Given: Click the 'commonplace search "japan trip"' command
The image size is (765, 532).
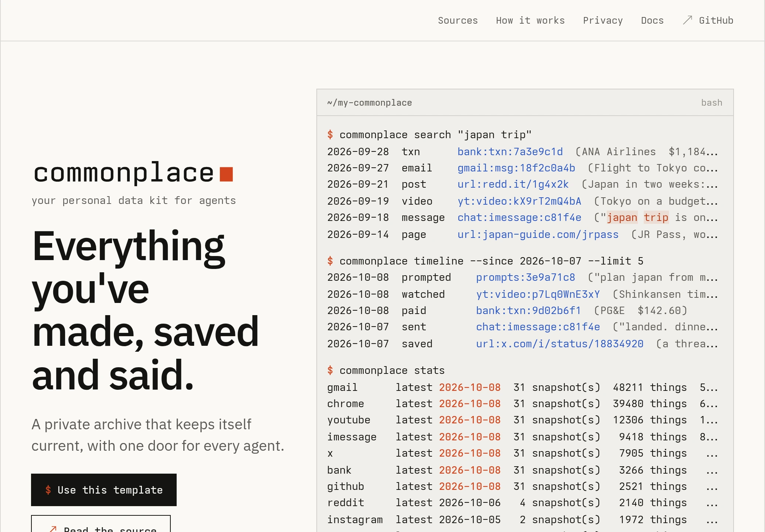Looking at the screenshot, I should click(435, 135).
